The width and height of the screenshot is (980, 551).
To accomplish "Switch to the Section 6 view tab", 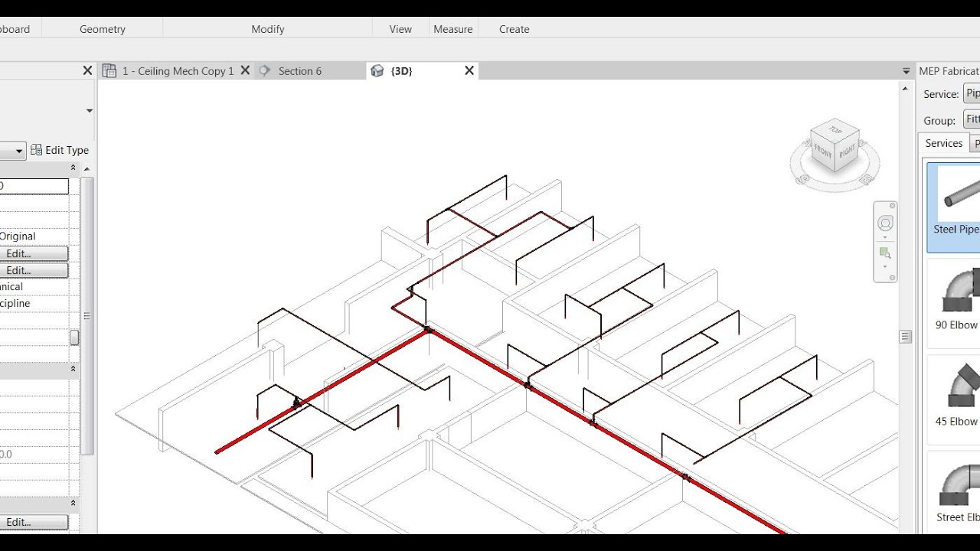I will pos(300,71).
